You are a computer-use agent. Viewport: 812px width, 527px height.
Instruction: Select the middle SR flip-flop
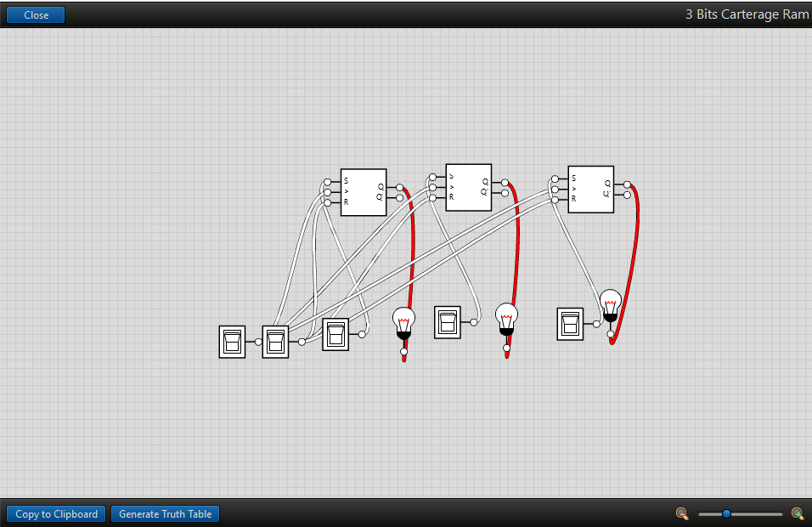click(468, 187)
